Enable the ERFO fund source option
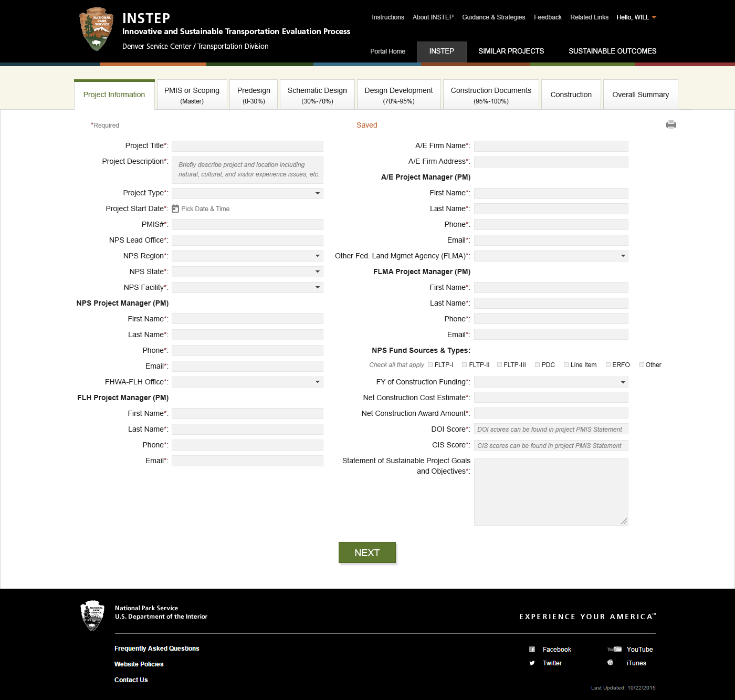735x700 pixels. click(607, 364)
